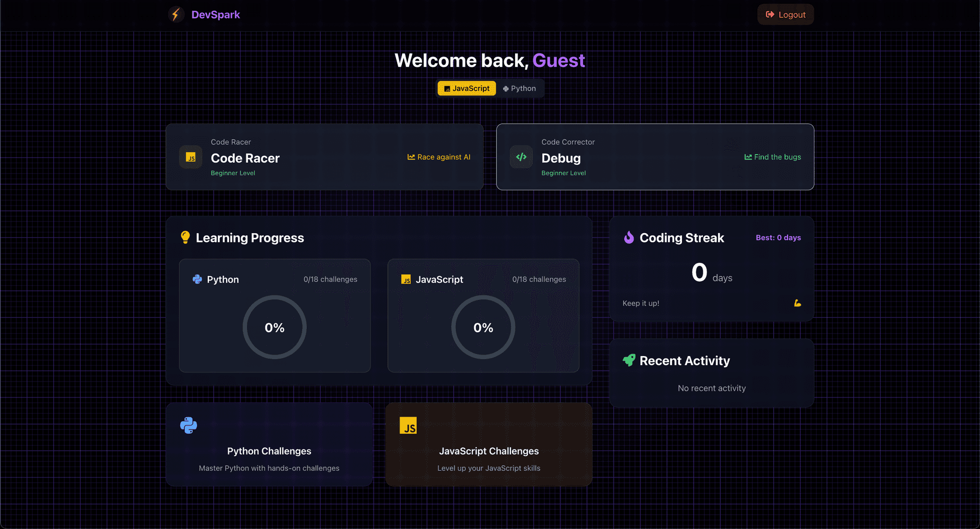Viewport: 980px width, 529px height.
Task: Select the JS icon on the Code Racer card
Action: (191, 157)
